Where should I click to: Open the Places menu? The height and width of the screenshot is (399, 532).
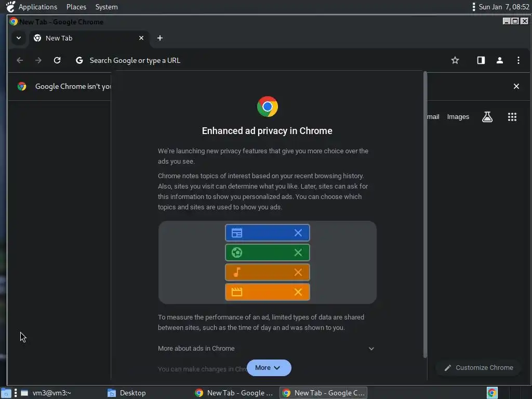pos(76,7)
